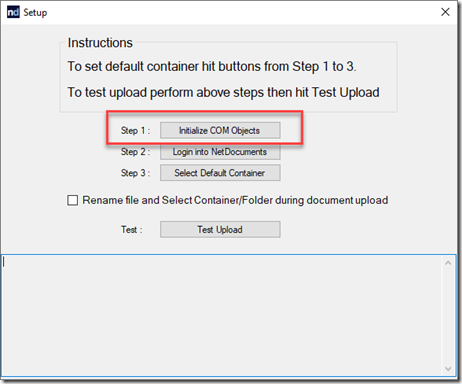Click the 'To set default container' instruction line

click(x=212, y=66)
